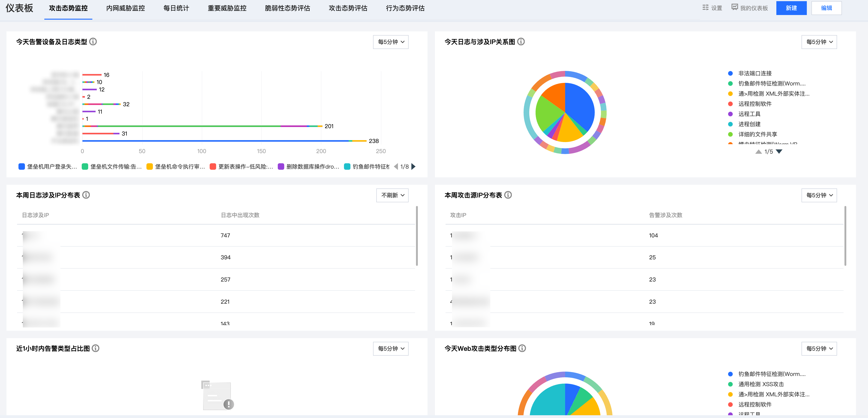Click info icon beside 近1小时内告警类型占比图

96,348
